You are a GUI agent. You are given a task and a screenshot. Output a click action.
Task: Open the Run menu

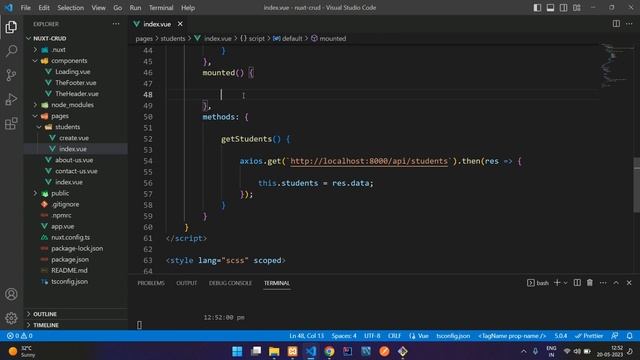[135, 8]
